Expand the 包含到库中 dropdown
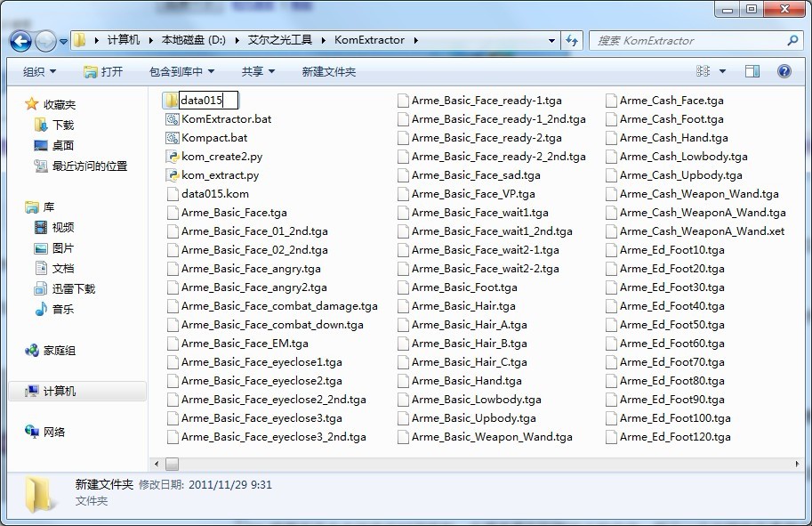812x526 pixels. pyautogui.click(x=181, y=71)
